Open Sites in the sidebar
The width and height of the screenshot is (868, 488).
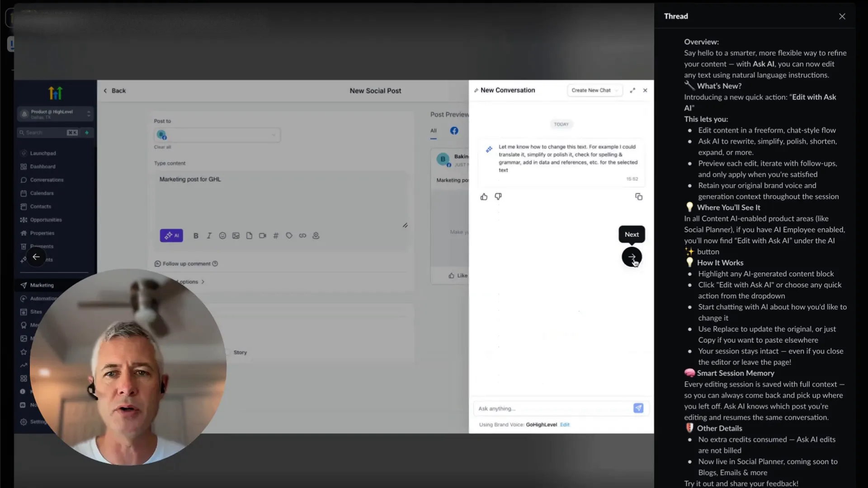36,312
